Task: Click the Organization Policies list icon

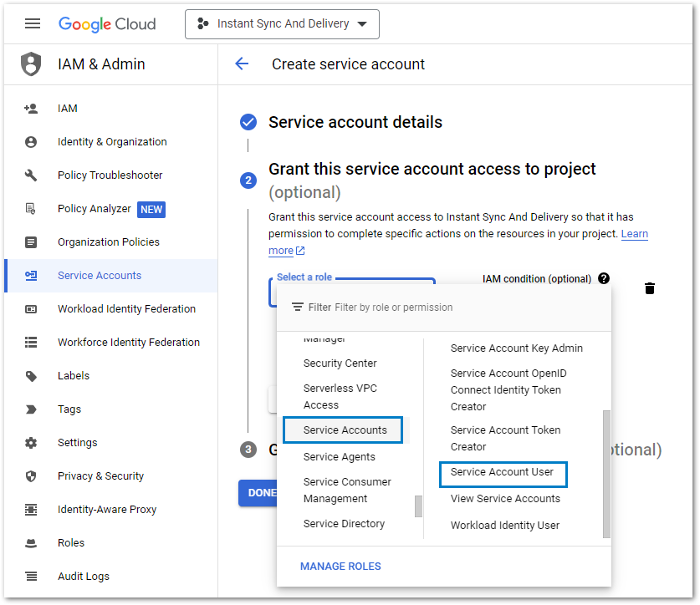Action: (x=31, y=242)
